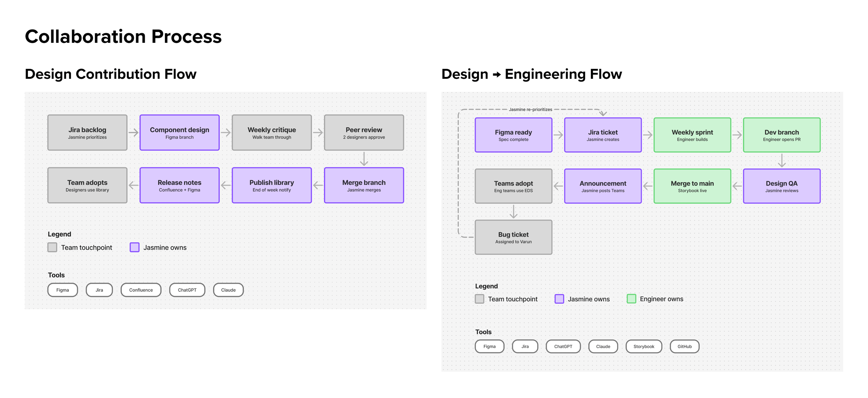Viewport: 868px width, 398px height.
Task: Click the GitHub tool pill
Action: [x=684, y=346]
